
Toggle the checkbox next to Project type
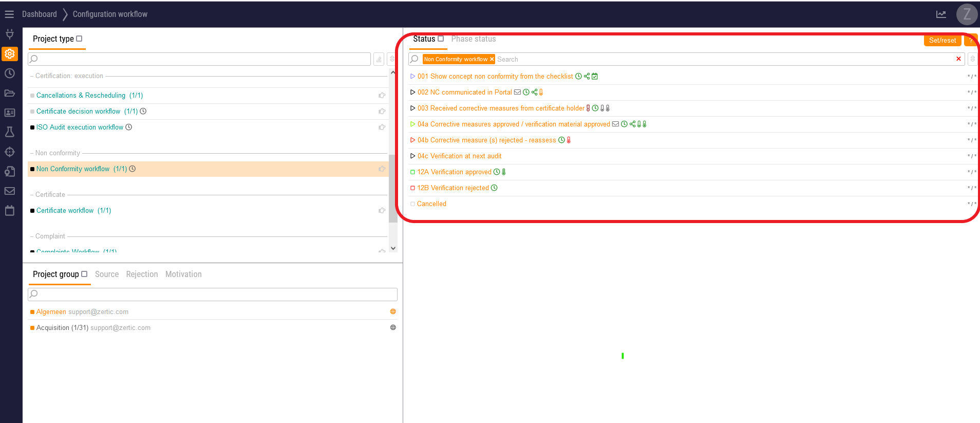point(79,39)
